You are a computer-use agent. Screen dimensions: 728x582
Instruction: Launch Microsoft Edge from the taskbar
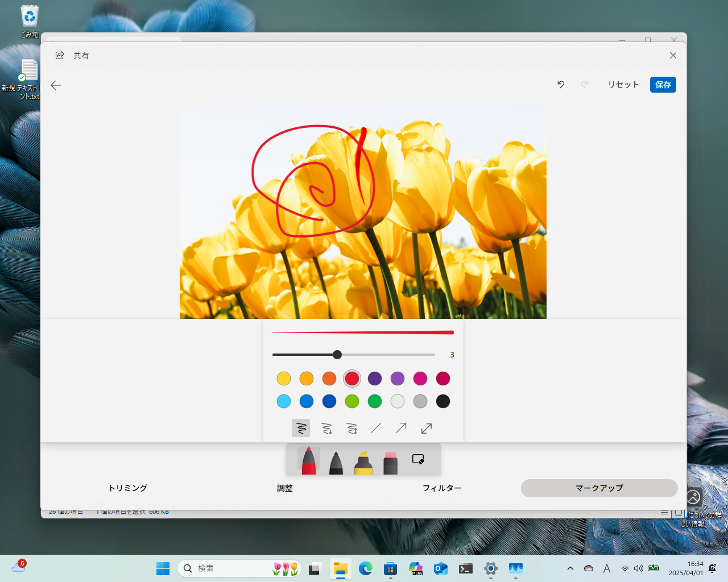(365, 568)
